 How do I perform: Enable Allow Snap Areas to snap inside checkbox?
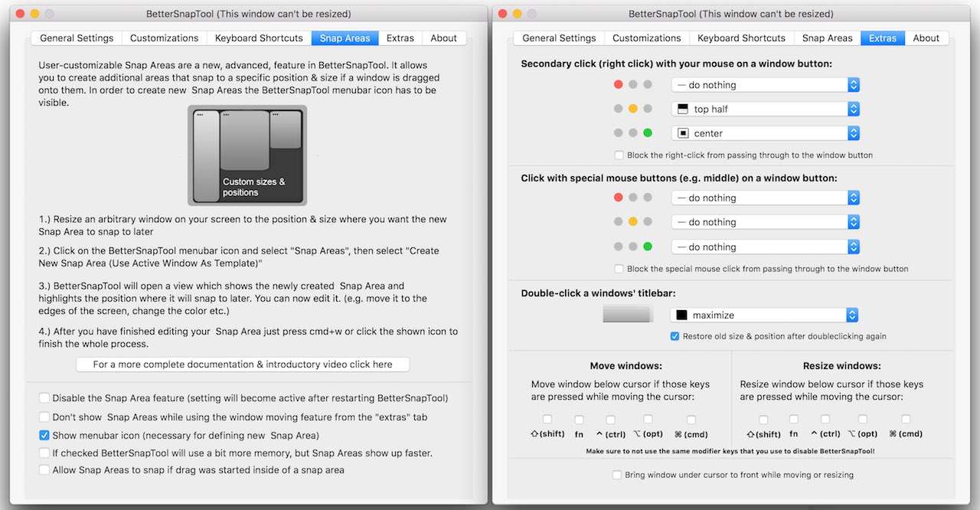point(44,469)
